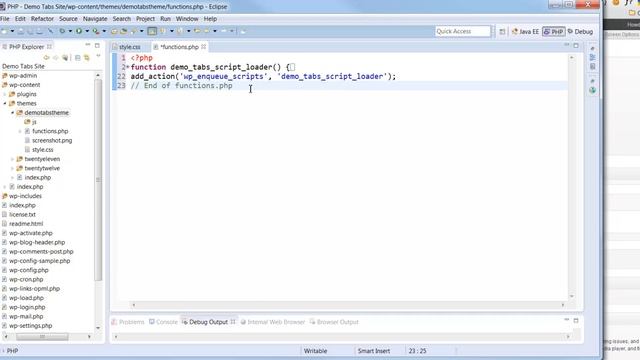Minimize the bottom Debug Output panel

[567, 320]
